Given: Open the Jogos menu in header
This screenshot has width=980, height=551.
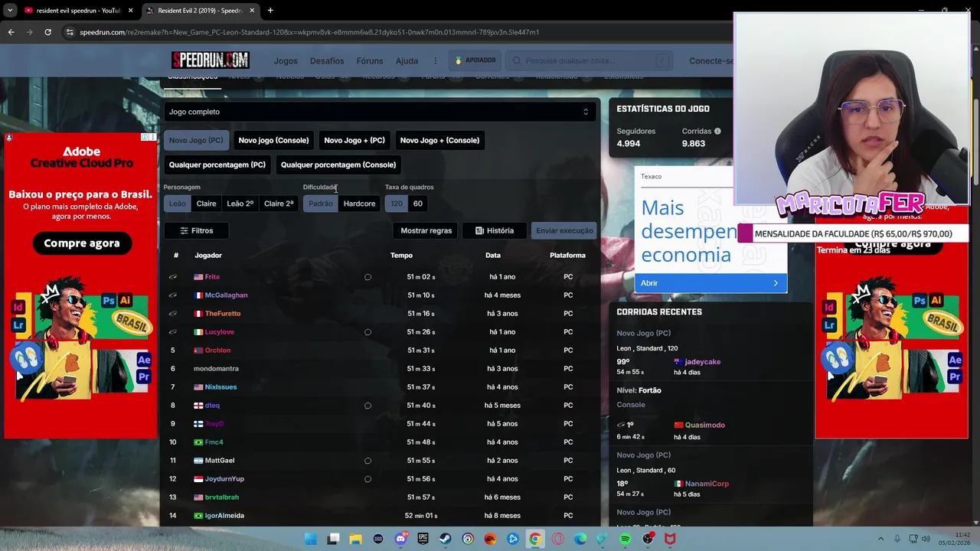Looking at the screenshot, I should (286, 61).
